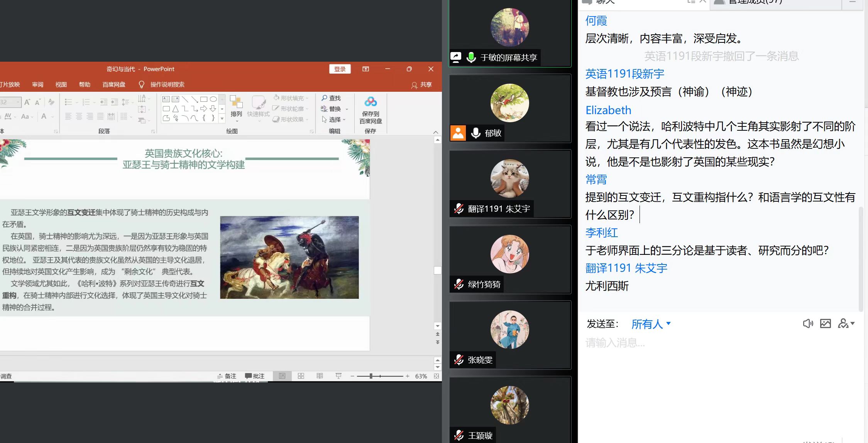Click the send image icon in chat
Image resolution: width=868 pixels, height=443 pixels.
825,323
